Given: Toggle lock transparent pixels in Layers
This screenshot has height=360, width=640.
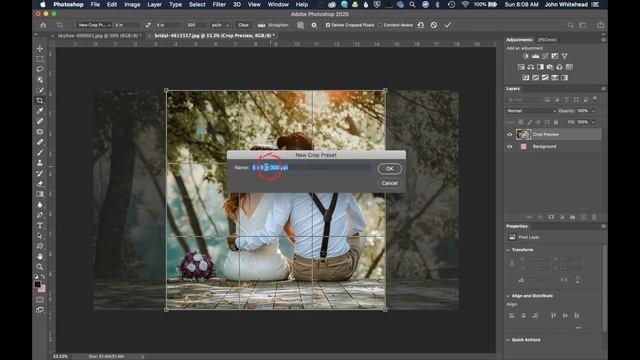Looking at the screenshot, I should pyautogui.click(x=521, y=122).
